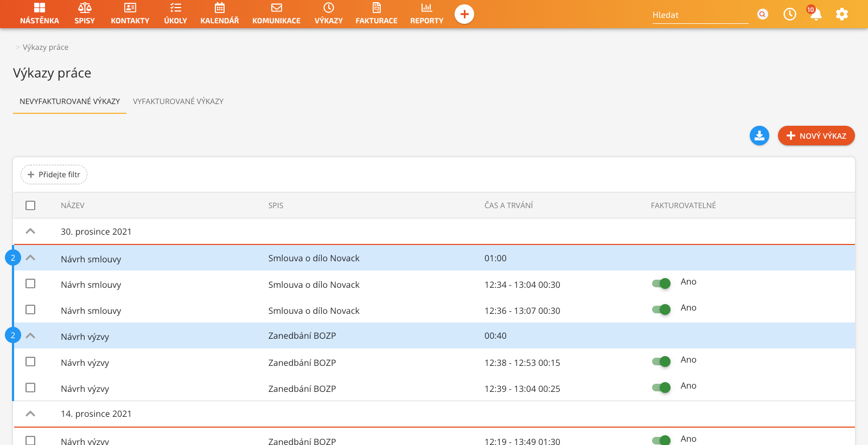The width and height of the screenshot is (868, 445).
Task: Check the Návrh smlouvy row at 12:36
Action: [x=30, y=309]
